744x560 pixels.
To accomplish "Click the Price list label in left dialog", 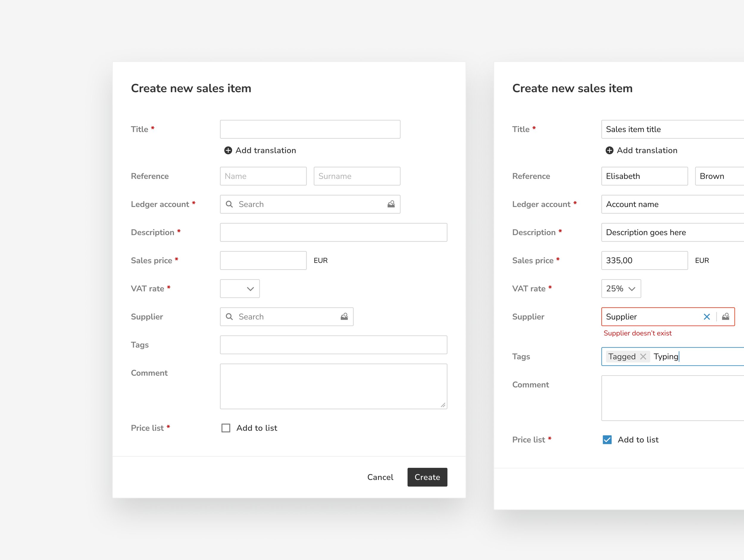I will (147, 428).
